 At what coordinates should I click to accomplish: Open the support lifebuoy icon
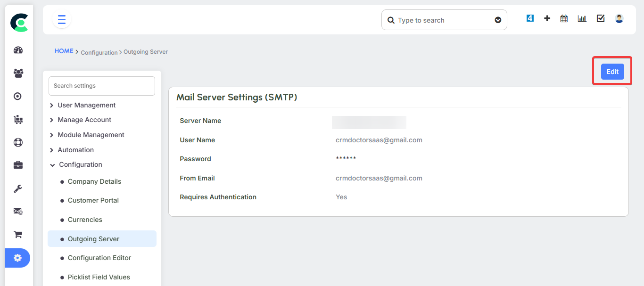(17, 142)
